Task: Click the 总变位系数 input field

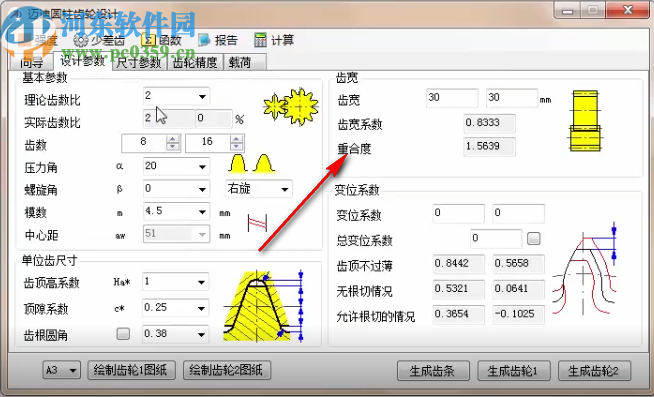Action: [x=496, y=239]
